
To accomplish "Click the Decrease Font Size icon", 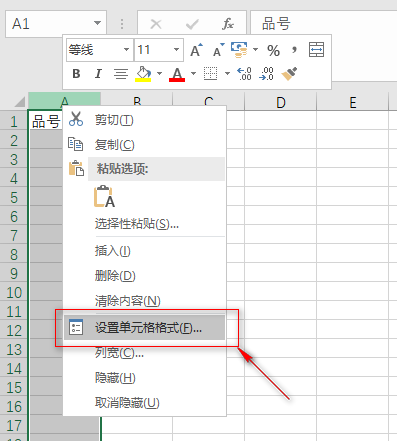I will coord(219,50).
